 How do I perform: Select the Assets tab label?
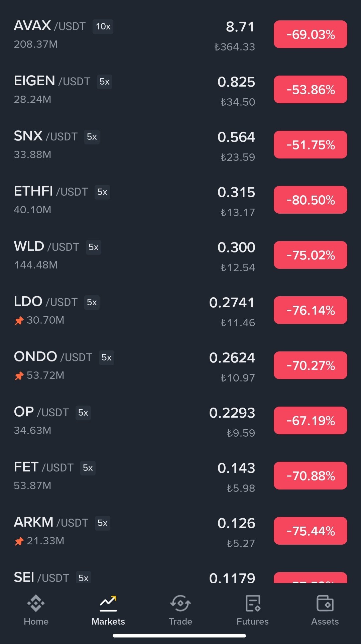pyautogui.click(x=325, y=622)
